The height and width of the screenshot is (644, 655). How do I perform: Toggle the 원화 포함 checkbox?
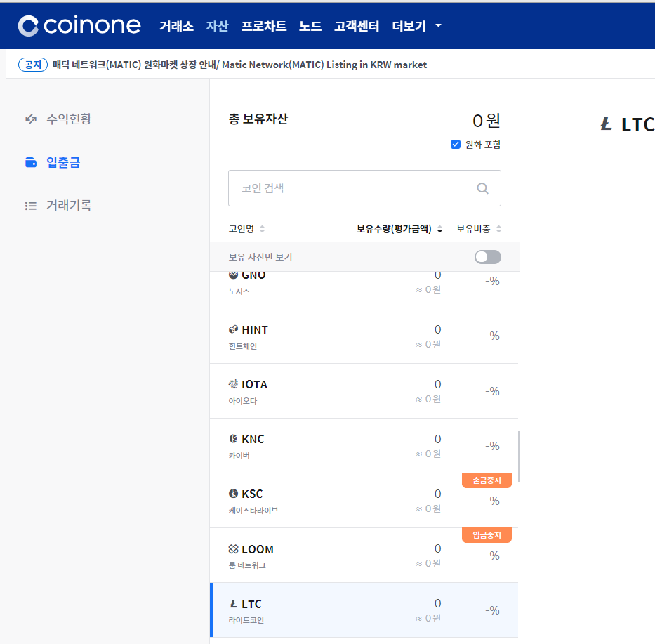[456, 145]
